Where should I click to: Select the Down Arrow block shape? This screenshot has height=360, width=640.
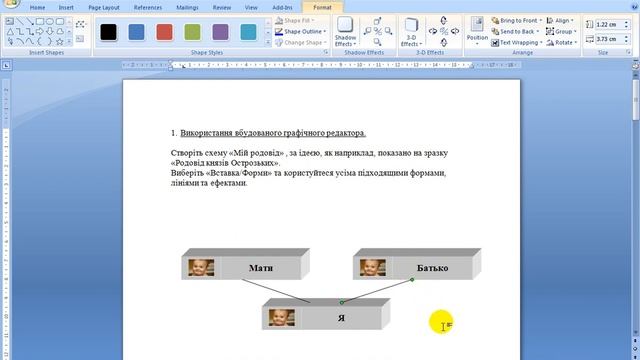pos(50,31)
